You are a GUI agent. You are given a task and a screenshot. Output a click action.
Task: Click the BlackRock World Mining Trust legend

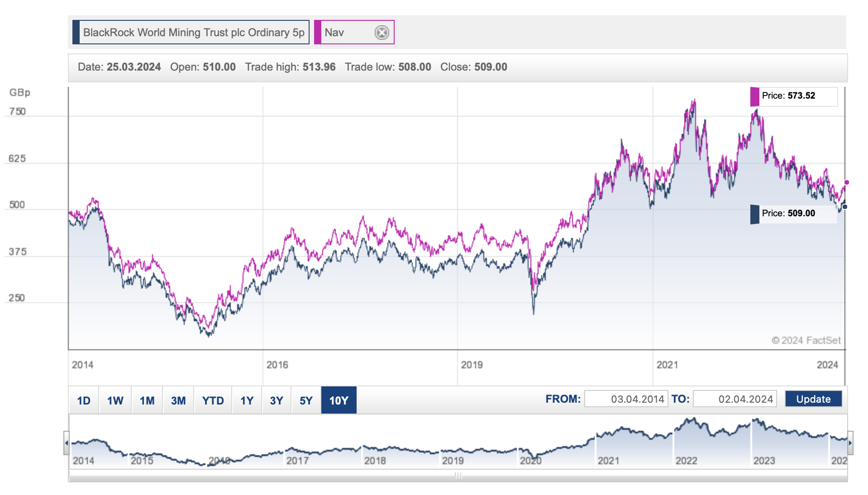[191, 33]
